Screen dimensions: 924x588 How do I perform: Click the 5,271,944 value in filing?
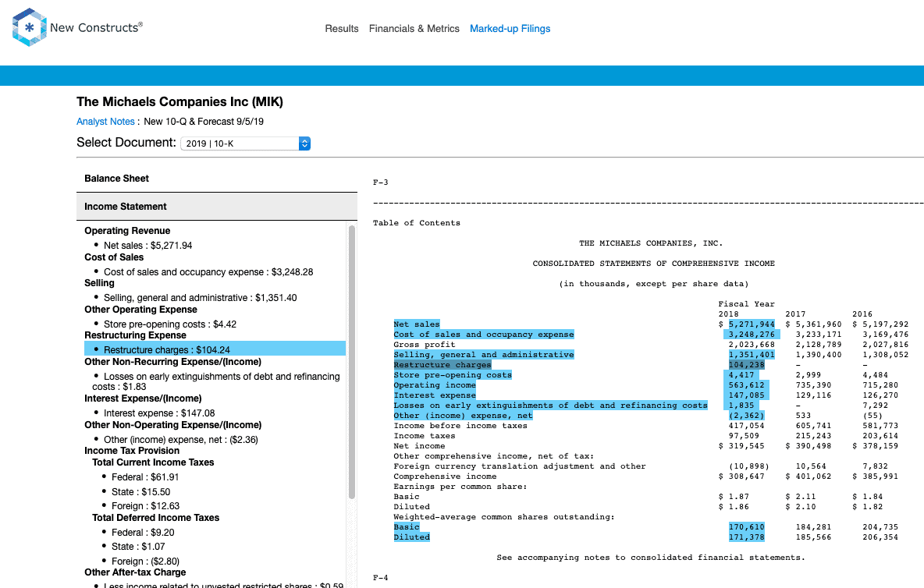pos(752,324)
